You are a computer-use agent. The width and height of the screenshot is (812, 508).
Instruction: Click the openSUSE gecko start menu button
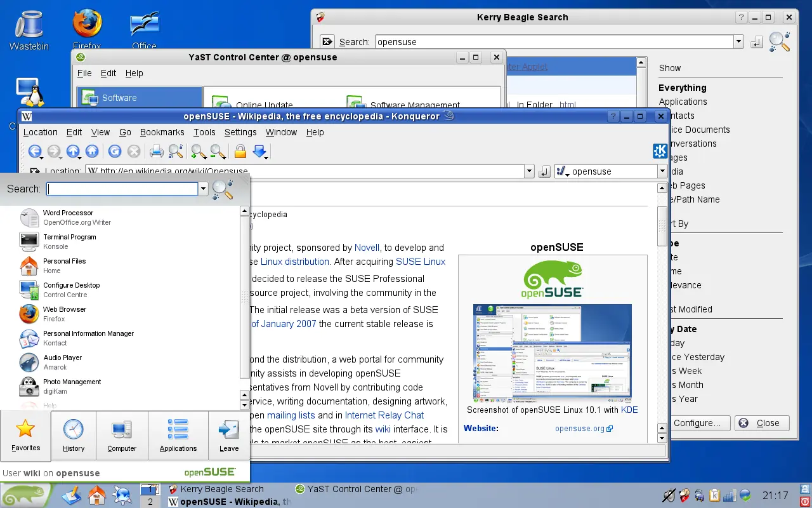click(x=24, y=495)
